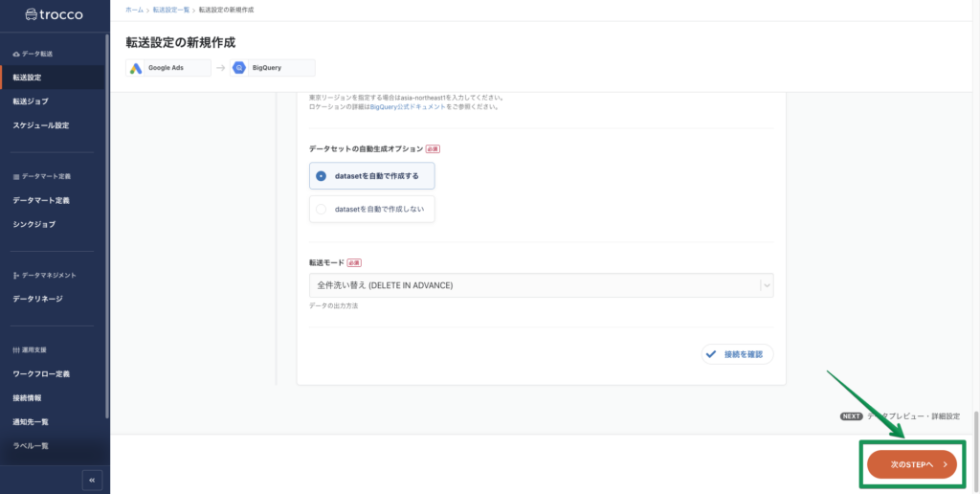Open 転送ジョブ in the sidebar
The height and width of the screenshot is (494, 980).
click(x=31, y=101)
